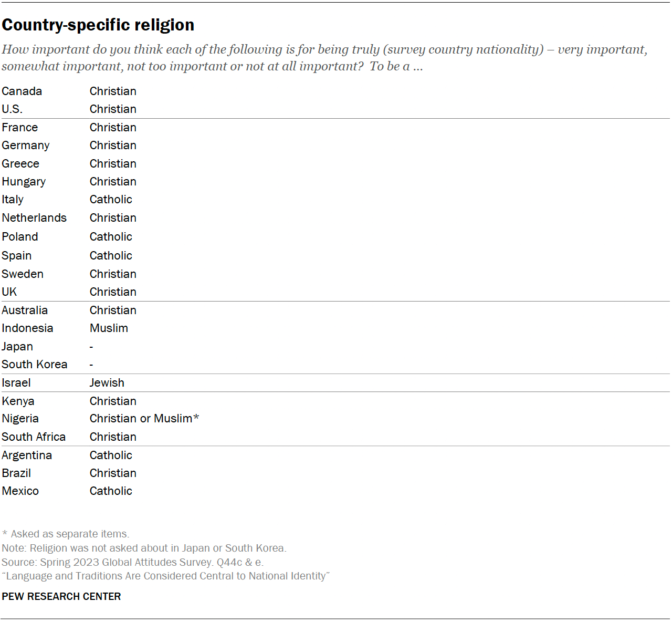Click "Catholic" beside Mexico
Screen dimensions: 672x622
click(x=111, y=491)
